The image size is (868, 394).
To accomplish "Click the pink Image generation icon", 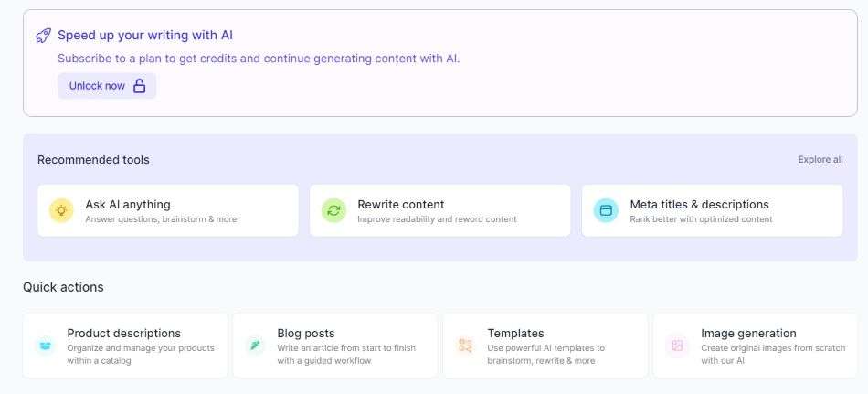I will pyautogui.click(x=678, y=346).
